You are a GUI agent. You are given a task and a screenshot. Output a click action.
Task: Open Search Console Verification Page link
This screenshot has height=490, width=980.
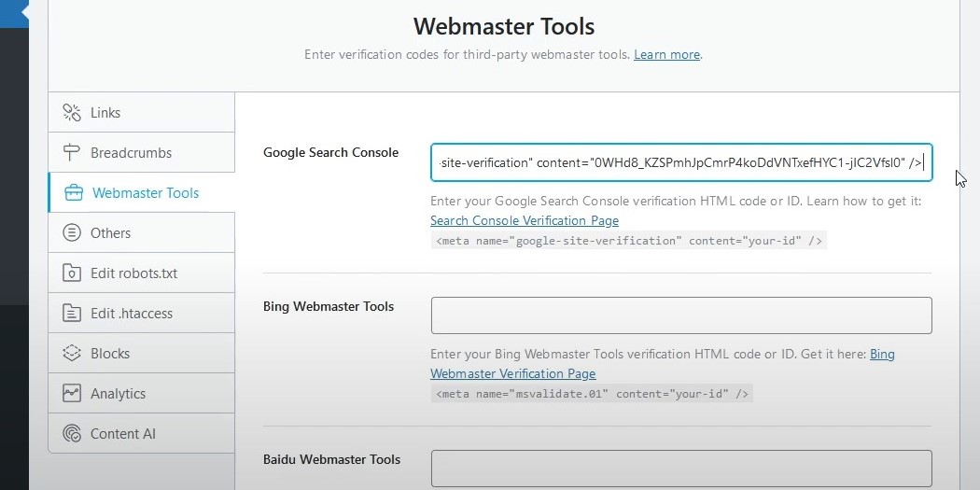pos(525,220)
